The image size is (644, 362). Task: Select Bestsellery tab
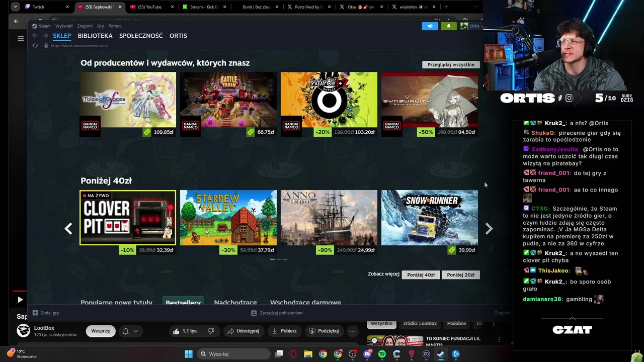[x=183, y=303]
